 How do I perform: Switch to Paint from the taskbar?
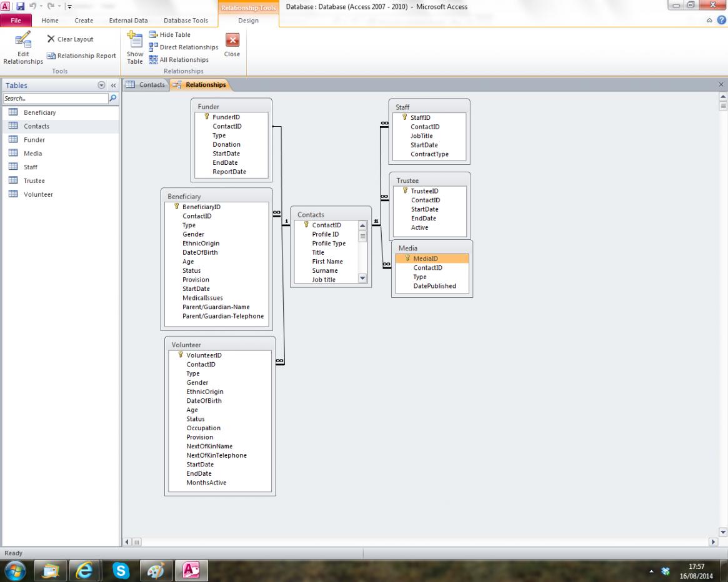156,570
